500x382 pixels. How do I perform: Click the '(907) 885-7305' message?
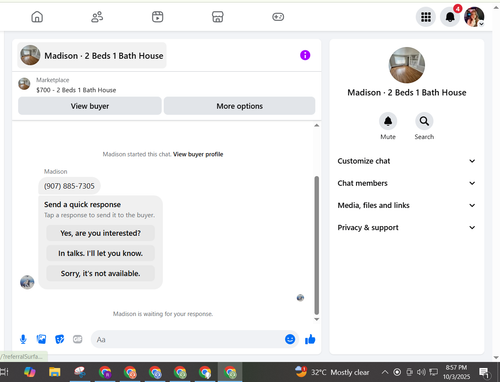(x=69, y=186)
